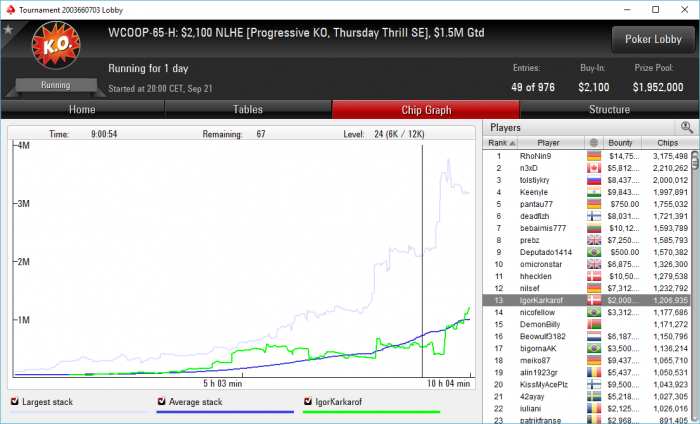Click bigornaAK's Brazil flag icon
700x424 pixels.
coord(594,349)
